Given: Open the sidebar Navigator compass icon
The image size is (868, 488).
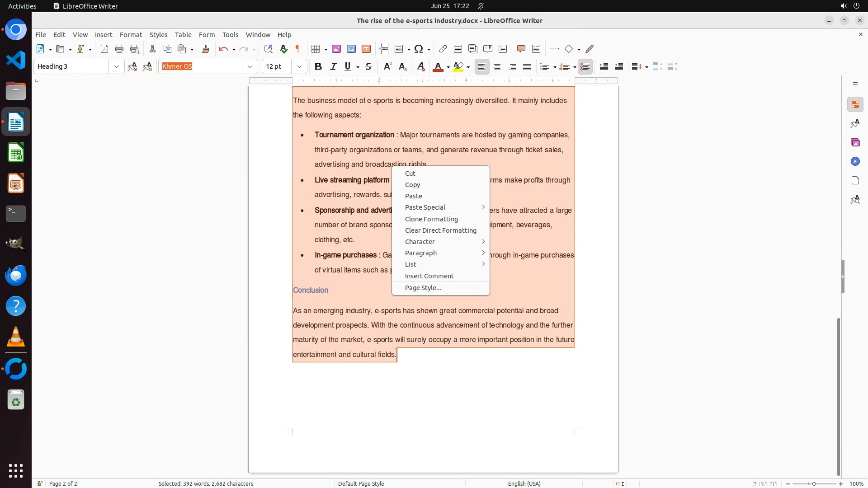Looking at the screenshot, I should point(855,162).
